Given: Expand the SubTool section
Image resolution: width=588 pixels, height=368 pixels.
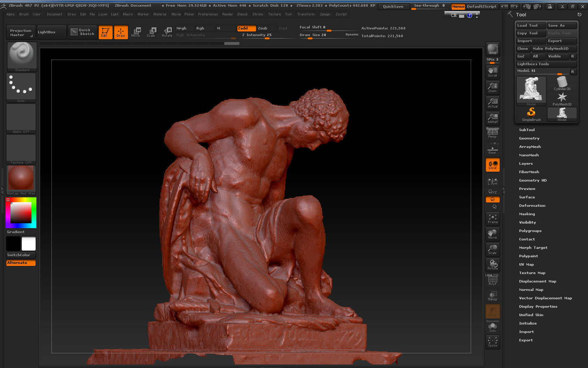Looking at the screenshot, I should (x=527, y=130).
